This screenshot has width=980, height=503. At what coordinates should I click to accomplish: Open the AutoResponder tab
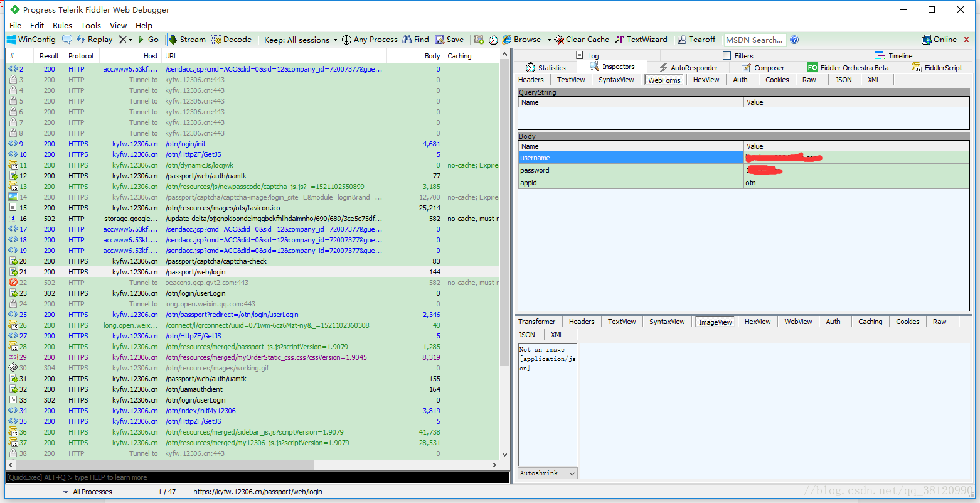(688, 67)
